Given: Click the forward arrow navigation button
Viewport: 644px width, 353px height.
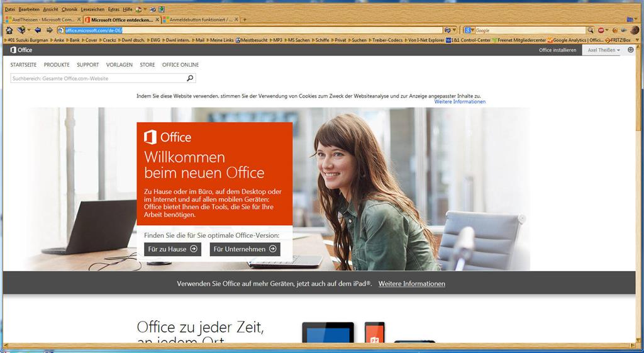Looking at the screenshot, I should 49,30.
